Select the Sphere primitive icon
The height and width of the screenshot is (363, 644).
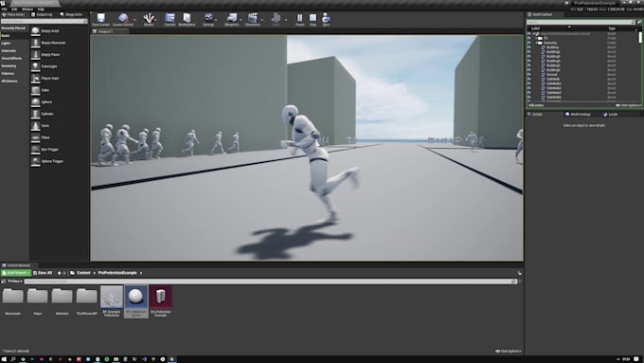(35, 102)
